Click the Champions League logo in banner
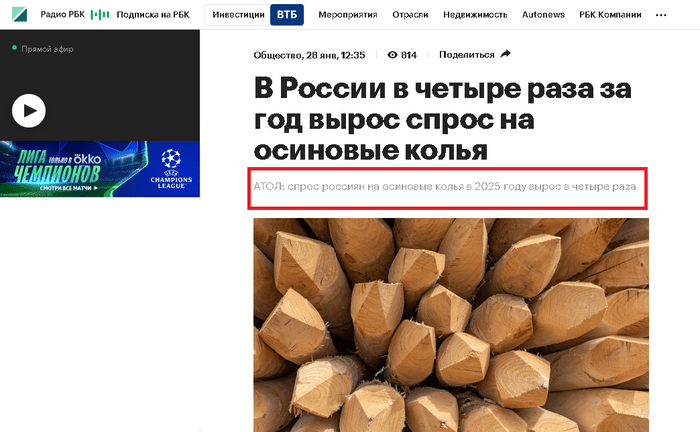Viewport: 700px width, 432px height. tap(171, 169)
